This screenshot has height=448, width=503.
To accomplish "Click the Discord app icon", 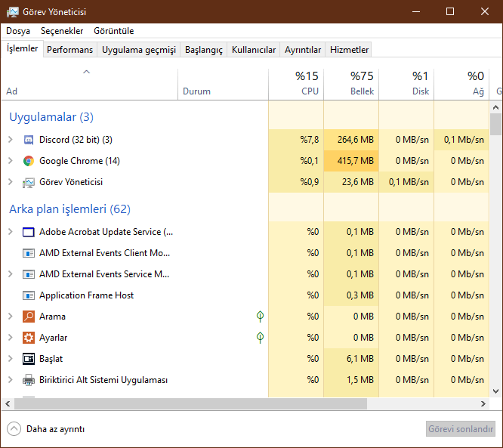I will coord(29,140).
